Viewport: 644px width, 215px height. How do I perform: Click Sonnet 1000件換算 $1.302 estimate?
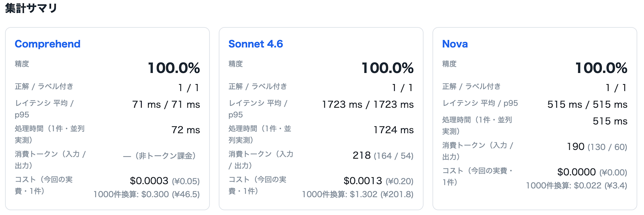pyautogui.click(x=358, y=194)
